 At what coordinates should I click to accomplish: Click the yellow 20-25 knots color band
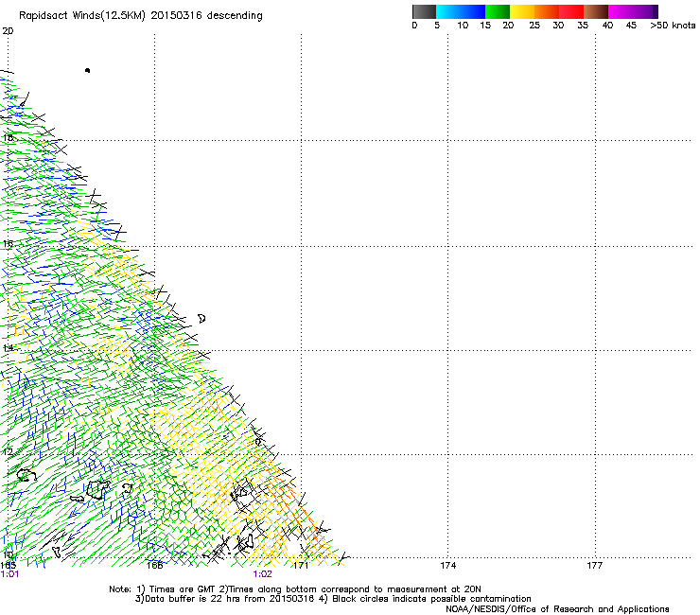[x=522, y=11]
